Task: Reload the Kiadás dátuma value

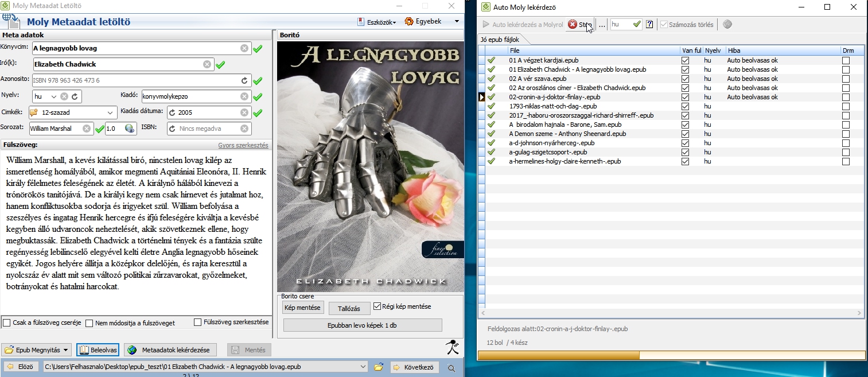Action: 172,112
